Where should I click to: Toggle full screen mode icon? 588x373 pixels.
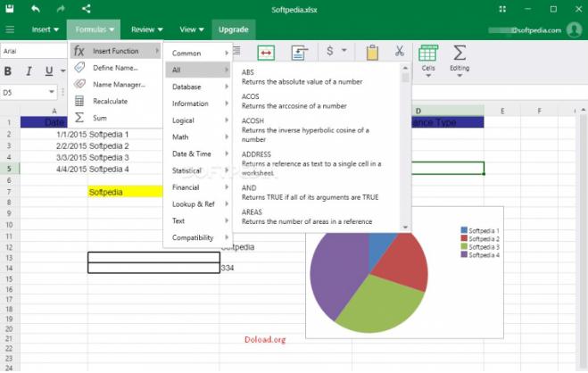point(502,9)
